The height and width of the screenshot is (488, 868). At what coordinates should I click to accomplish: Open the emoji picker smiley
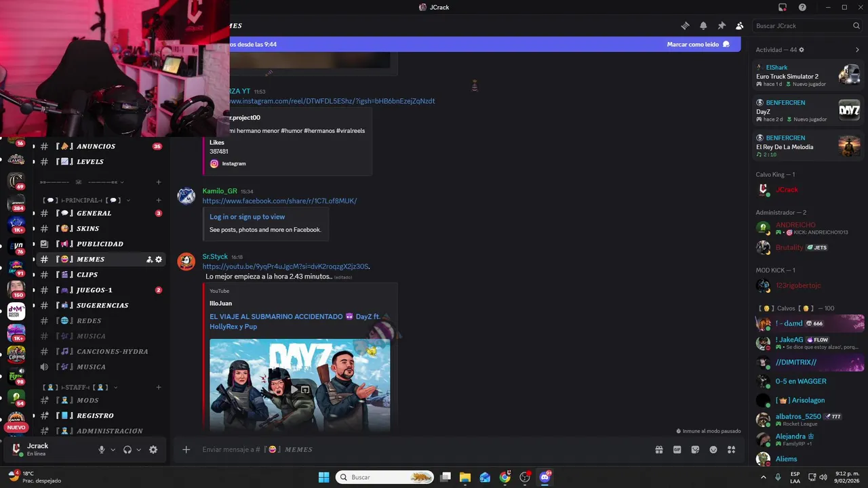tap(713, 449)
